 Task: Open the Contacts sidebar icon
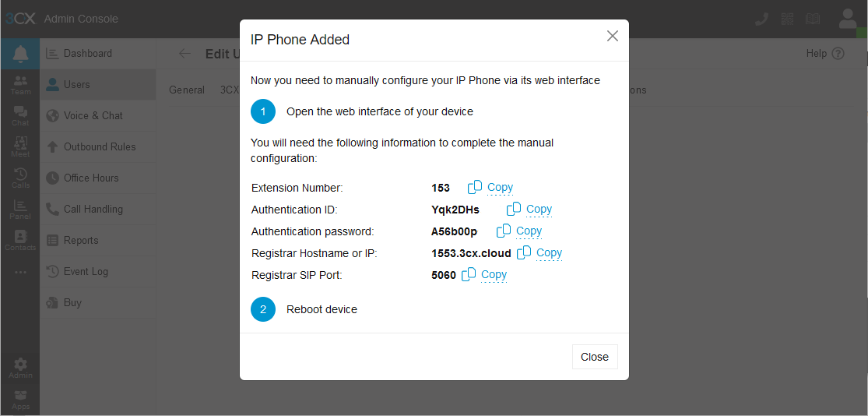click(x=20, y=241)
